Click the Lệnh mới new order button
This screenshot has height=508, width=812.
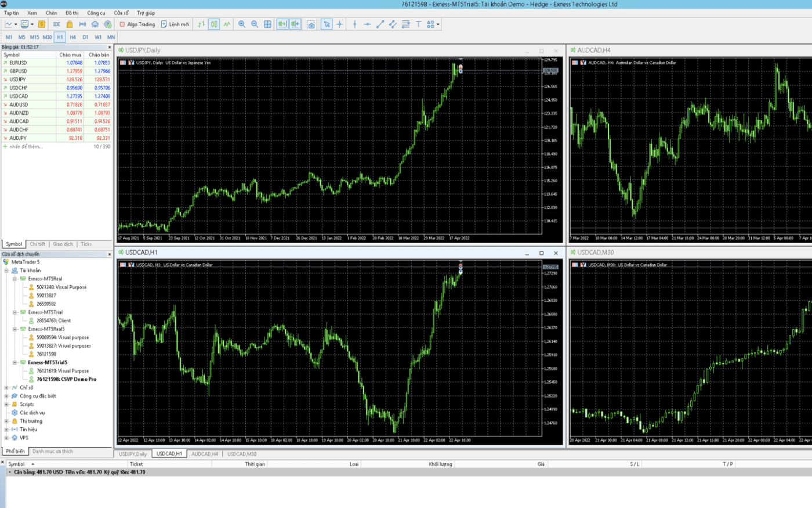[x=175, y=24]
